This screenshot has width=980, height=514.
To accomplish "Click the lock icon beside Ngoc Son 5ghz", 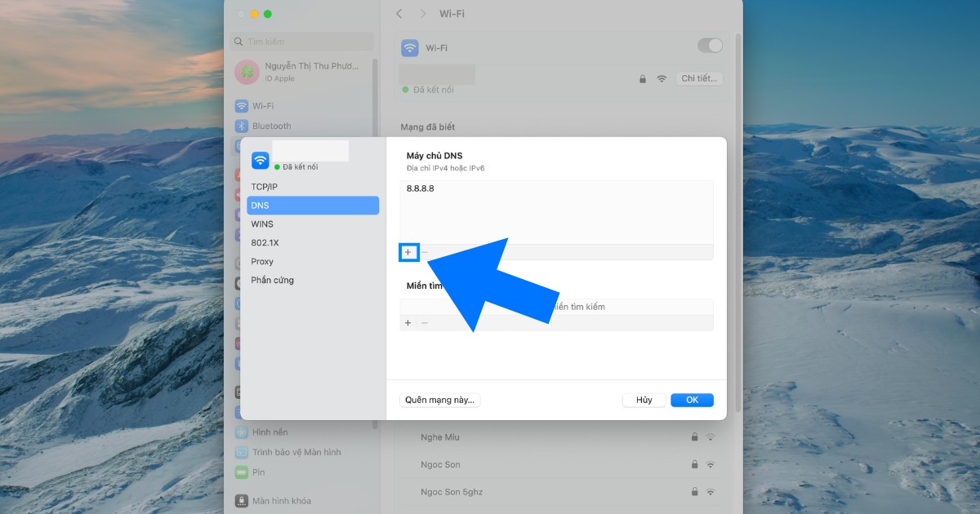I will (695, 491).
